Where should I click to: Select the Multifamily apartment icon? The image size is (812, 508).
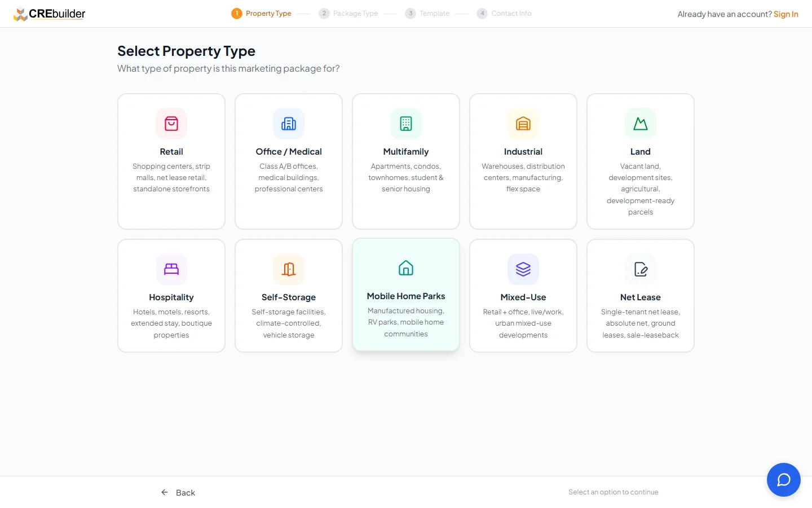[406, 124]
